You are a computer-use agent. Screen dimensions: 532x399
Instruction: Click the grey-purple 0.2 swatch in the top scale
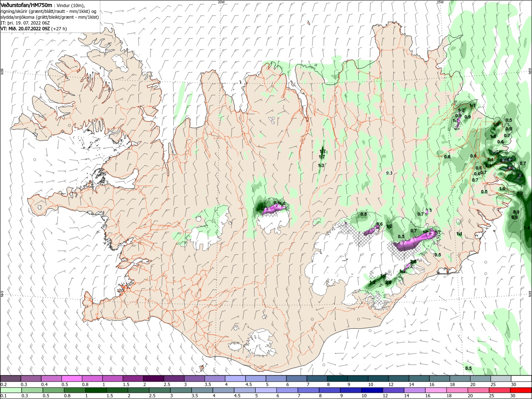[11, 379]
